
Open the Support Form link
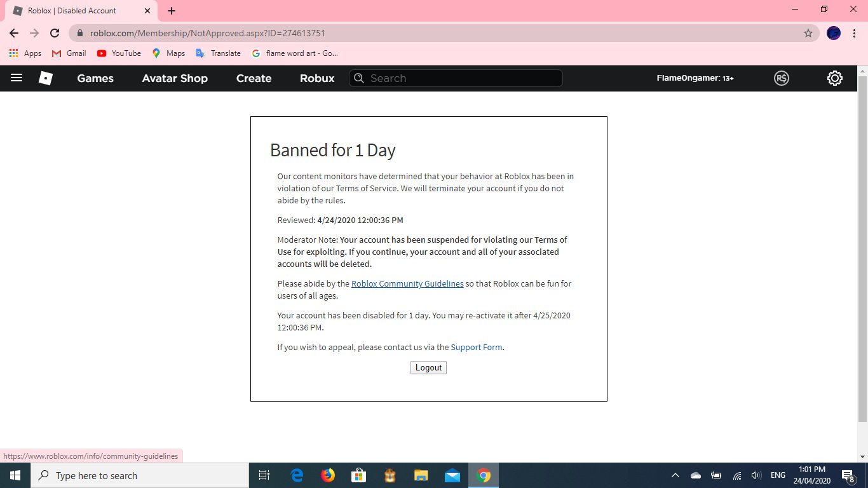coord(477,347)
